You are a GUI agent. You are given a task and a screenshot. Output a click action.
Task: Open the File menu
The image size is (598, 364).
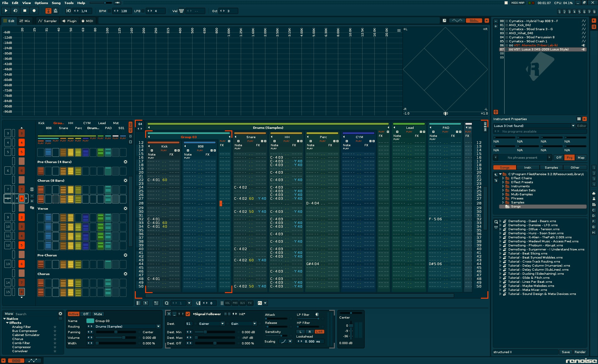coord(5,3)
